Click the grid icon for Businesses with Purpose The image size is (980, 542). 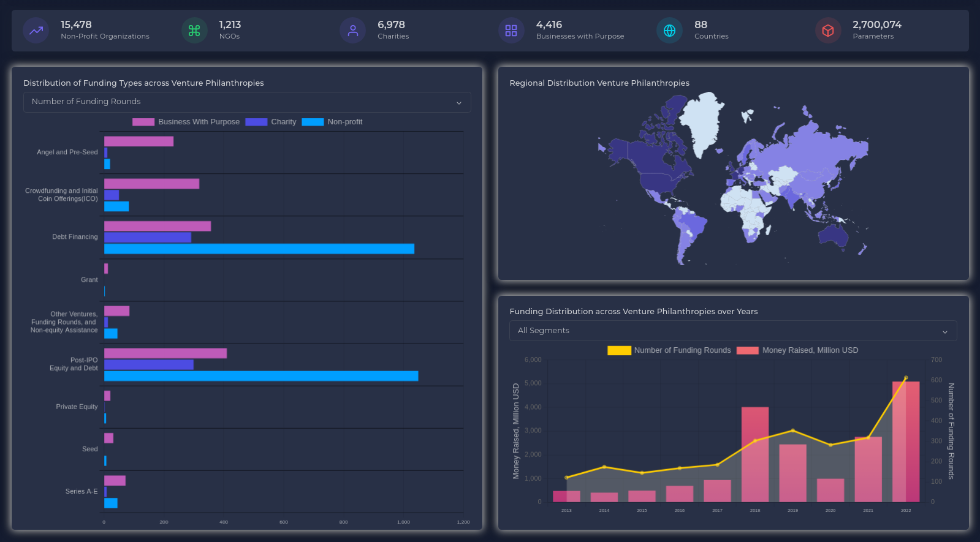click(x=511, y=31)
